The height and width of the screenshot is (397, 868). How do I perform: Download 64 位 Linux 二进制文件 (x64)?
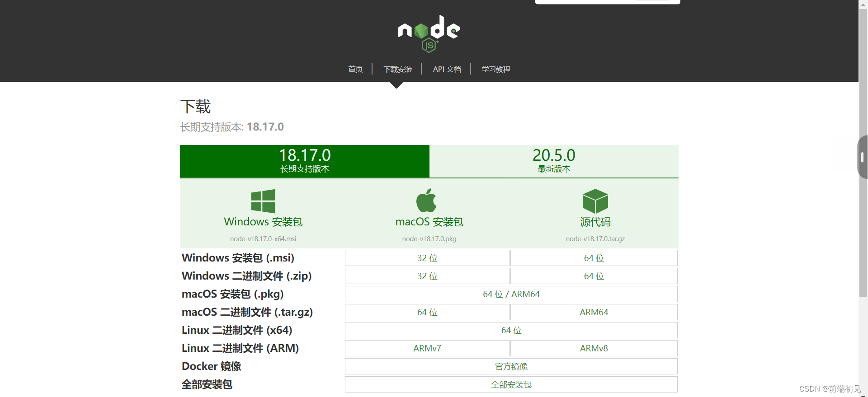511,330
